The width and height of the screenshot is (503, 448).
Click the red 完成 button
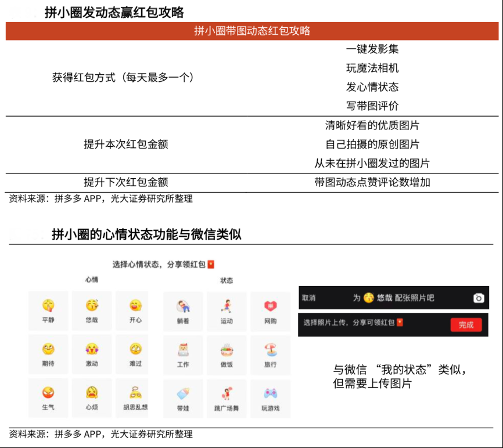point(466,325)
